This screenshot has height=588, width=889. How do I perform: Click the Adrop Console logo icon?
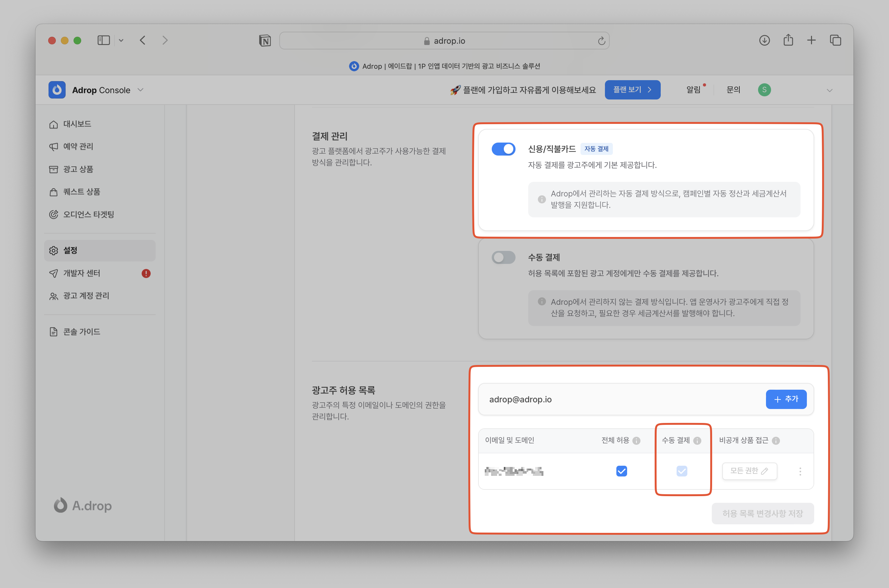click(x=57, y=90)
